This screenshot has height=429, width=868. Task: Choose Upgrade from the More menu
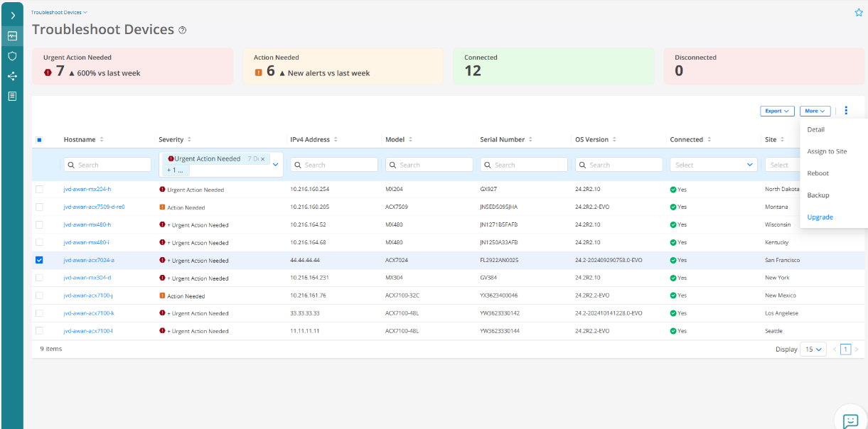click(x=820, y=217)
